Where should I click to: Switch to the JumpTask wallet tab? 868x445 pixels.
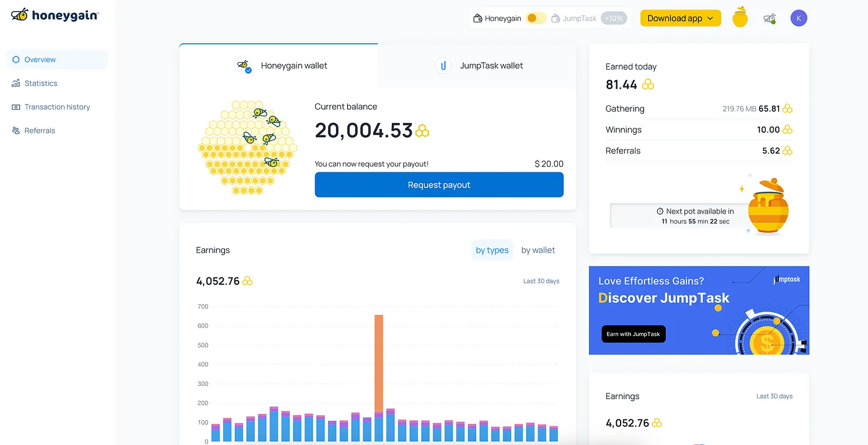tap(477, 65)
